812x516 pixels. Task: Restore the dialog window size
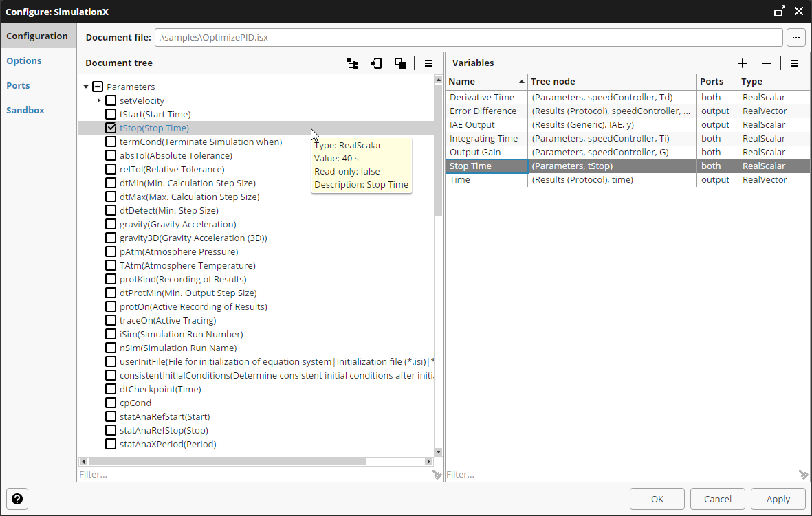pos(780,12)
